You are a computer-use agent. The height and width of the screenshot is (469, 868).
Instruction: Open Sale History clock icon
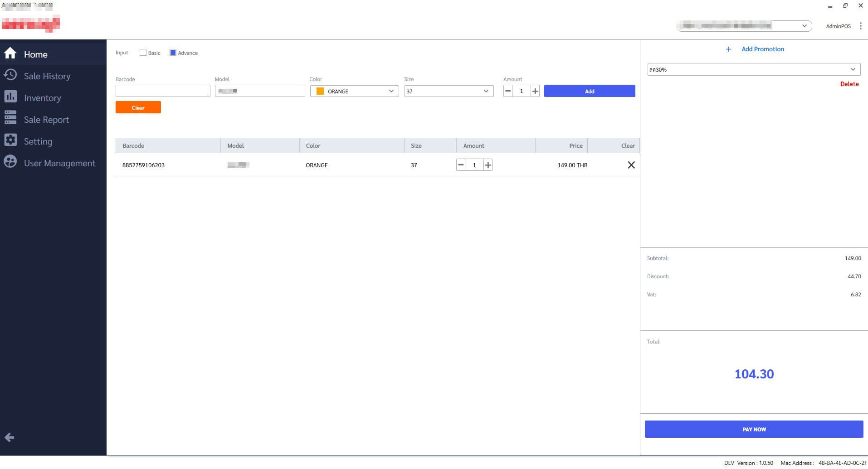[10, 75]
